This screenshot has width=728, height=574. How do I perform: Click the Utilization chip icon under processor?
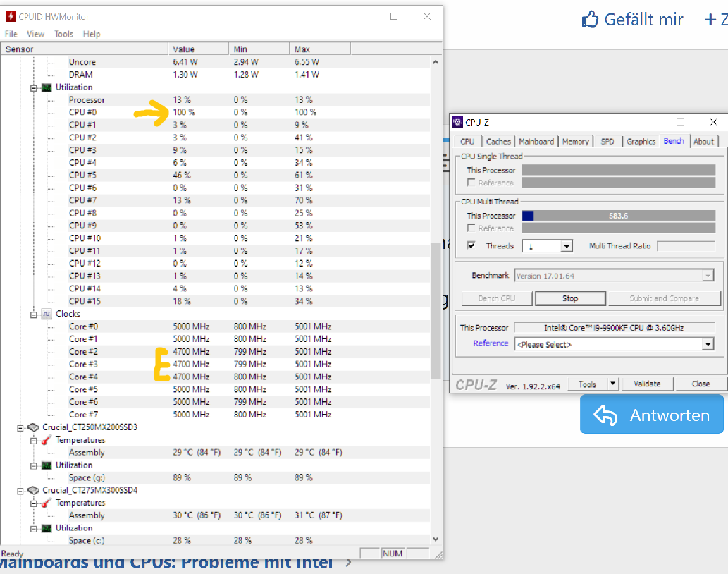[47, 87]
